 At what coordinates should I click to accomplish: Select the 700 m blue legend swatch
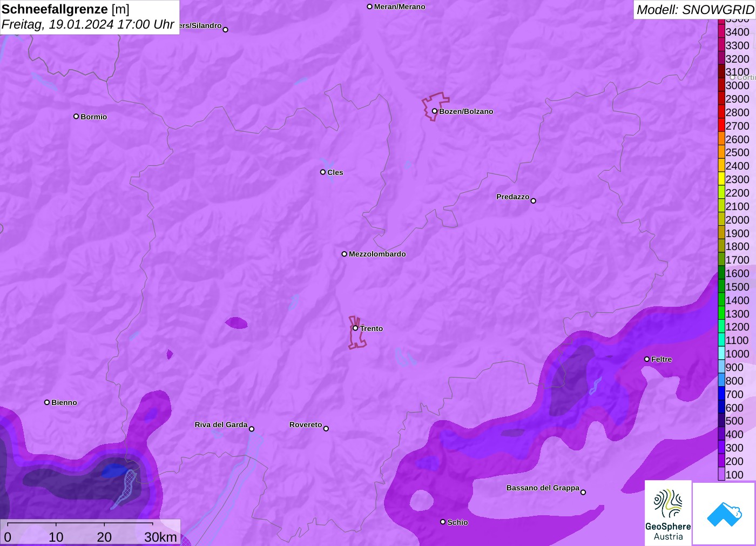(x=721, y=394)
